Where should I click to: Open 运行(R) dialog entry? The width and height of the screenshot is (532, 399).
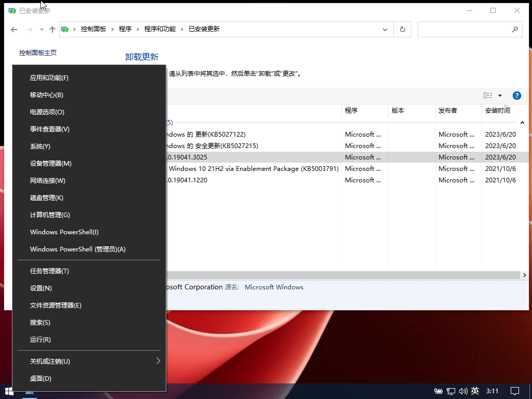[x=89, y=339]
